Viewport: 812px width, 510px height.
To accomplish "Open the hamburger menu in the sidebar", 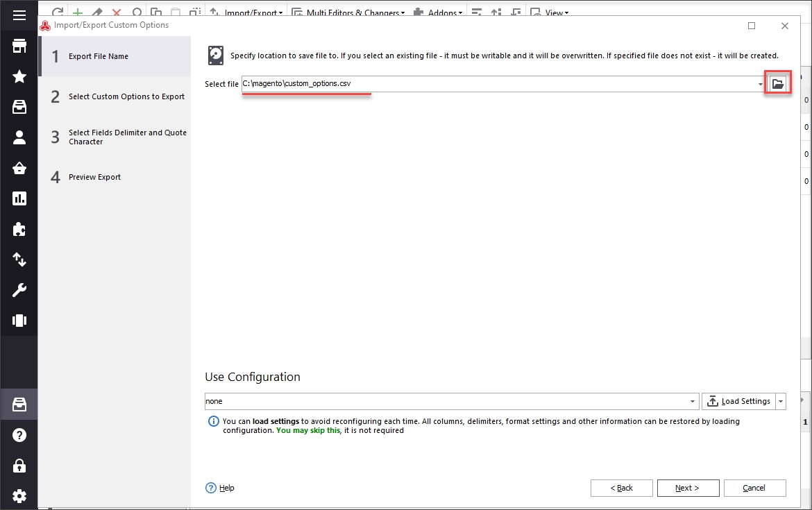I will tap(19, 15).
